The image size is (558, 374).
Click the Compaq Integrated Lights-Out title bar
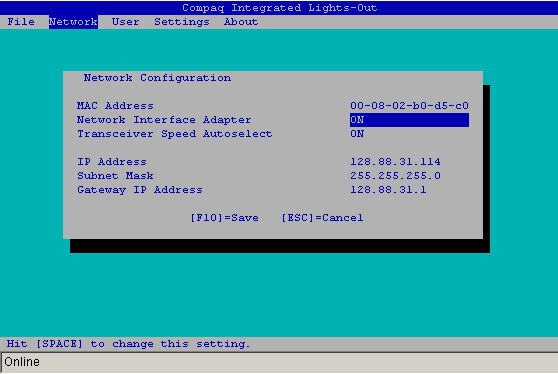tap(279, 7)
